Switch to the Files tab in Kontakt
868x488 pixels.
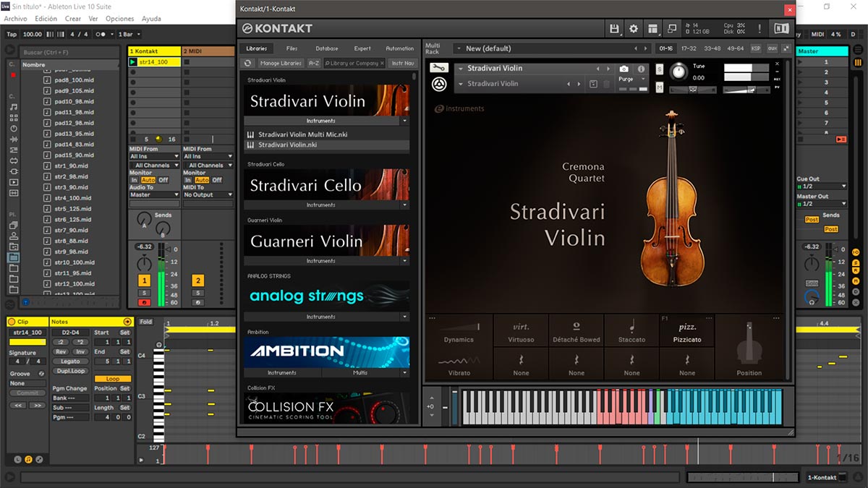(292, 48)
